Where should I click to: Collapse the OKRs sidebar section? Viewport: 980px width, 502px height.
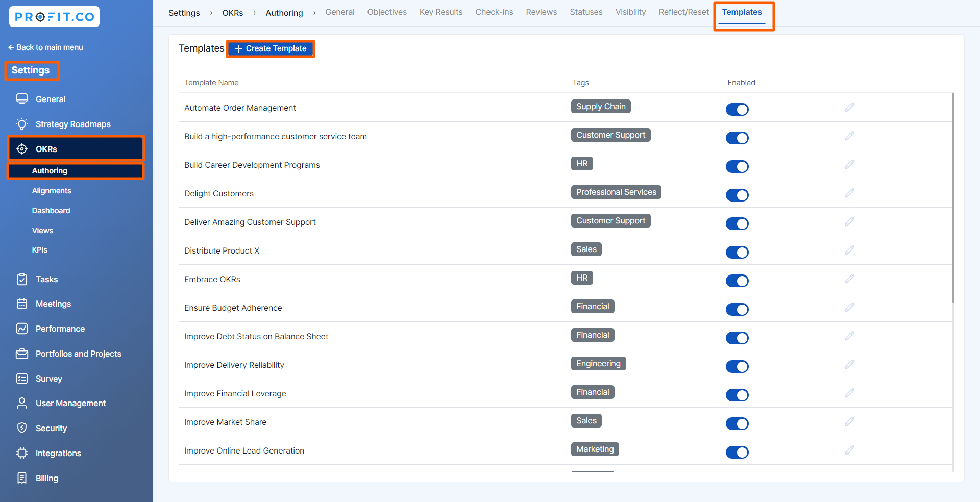(76, 149)
